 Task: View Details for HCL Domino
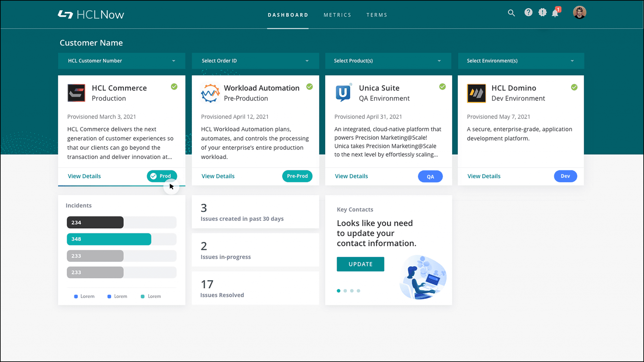484,176
